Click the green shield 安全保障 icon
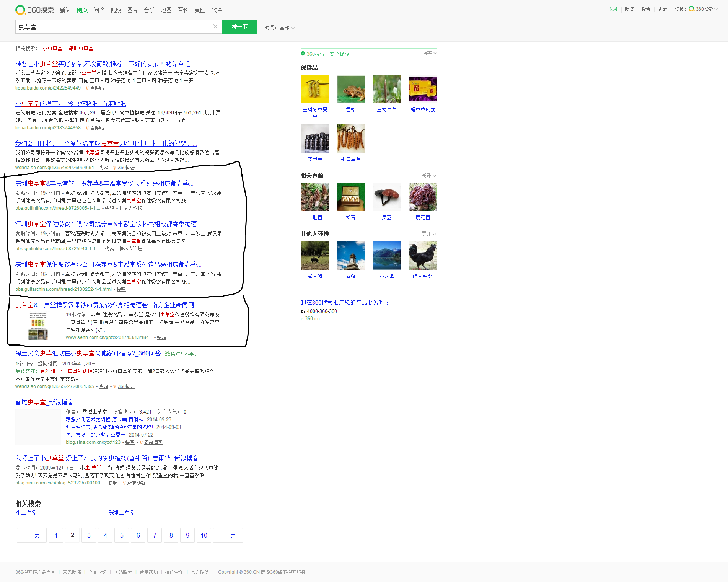The height and width of the screenshot is (582, 728). [303, 54]
